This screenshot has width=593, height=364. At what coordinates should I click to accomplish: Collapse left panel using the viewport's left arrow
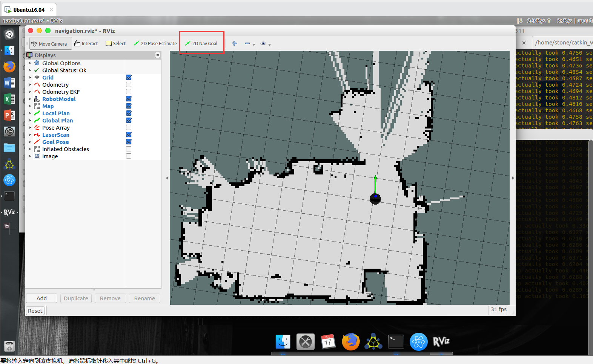pos(167,178)
